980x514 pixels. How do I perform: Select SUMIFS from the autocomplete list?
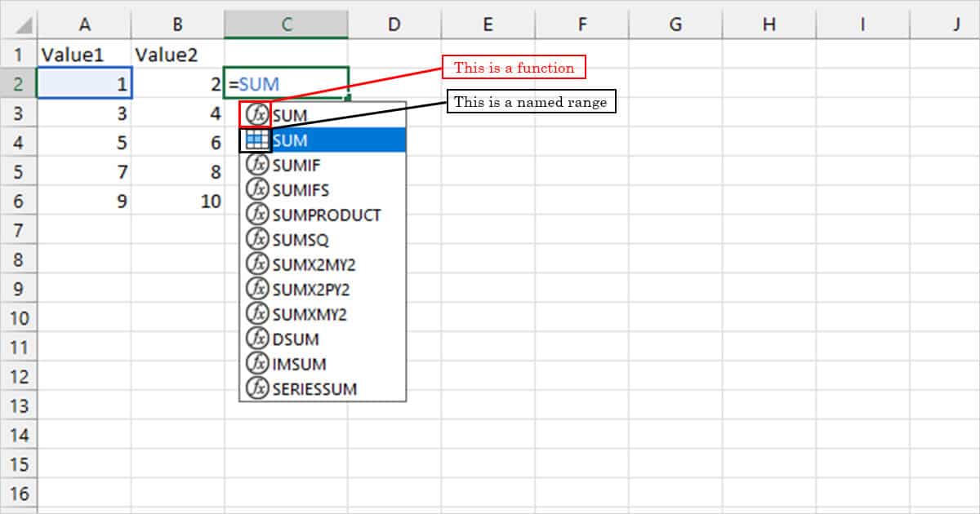[x=298, y=190]
